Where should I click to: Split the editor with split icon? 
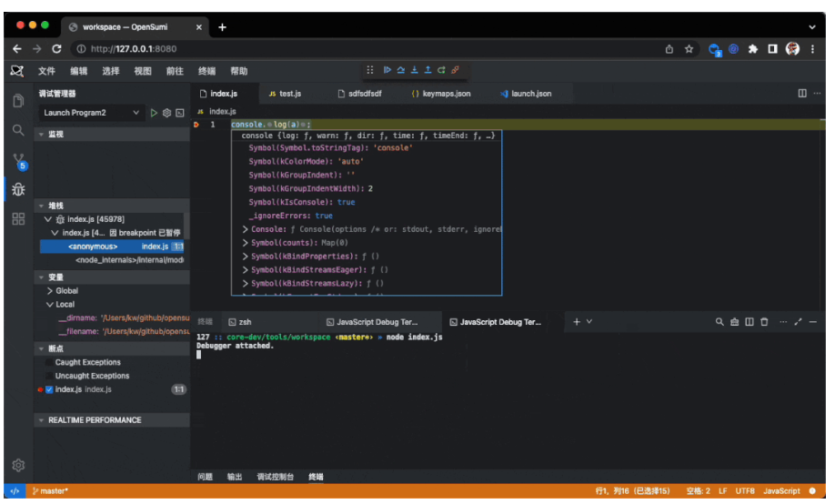click(x=802, y=93)
